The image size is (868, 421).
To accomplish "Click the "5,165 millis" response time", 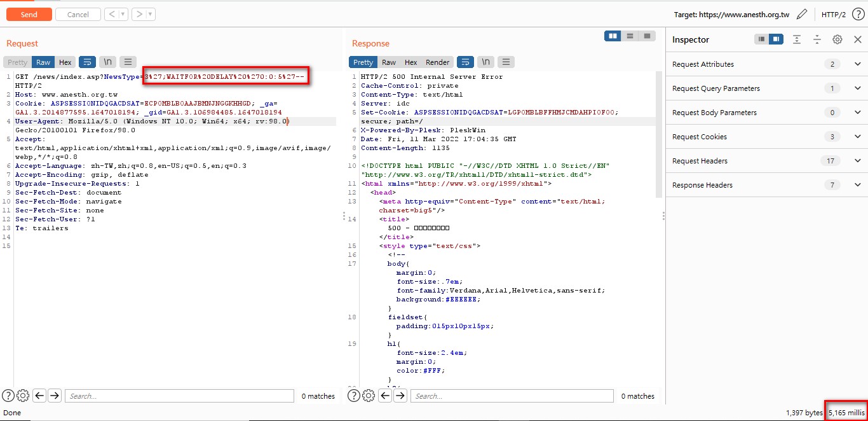I will [846, 413].
